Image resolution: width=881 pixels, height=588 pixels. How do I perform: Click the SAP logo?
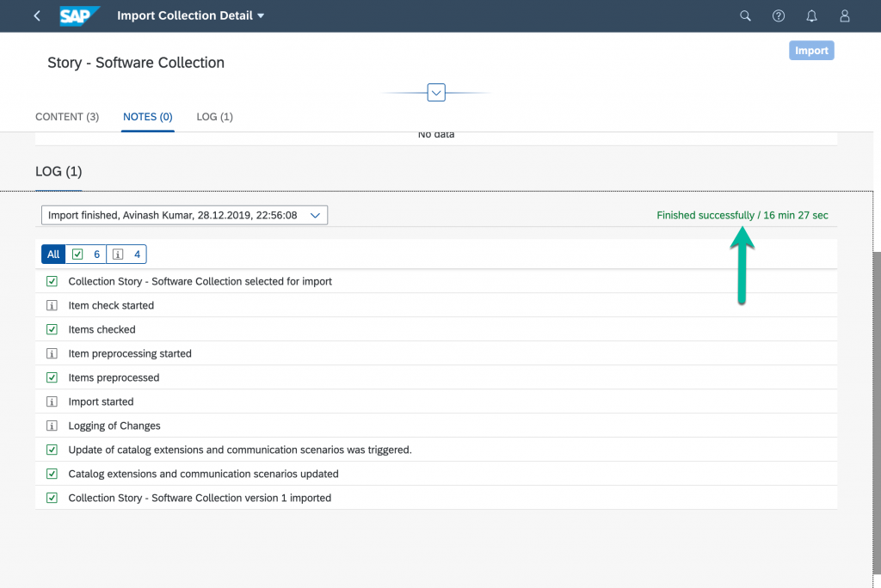point(79,15)
